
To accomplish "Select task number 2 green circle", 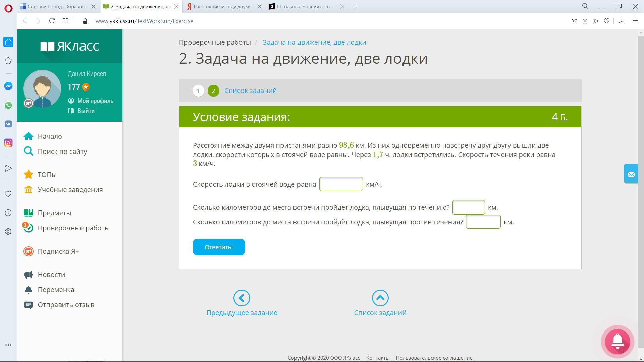I will click(x=213, y=91).
